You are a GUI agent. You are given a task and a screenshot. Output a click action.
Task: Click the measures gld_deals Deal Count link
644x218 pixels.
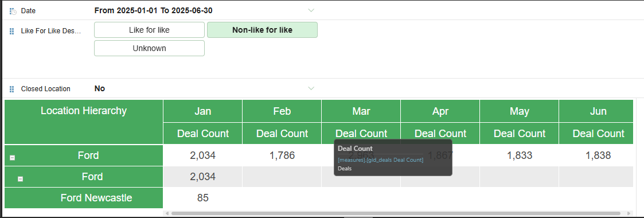(380, 160)
